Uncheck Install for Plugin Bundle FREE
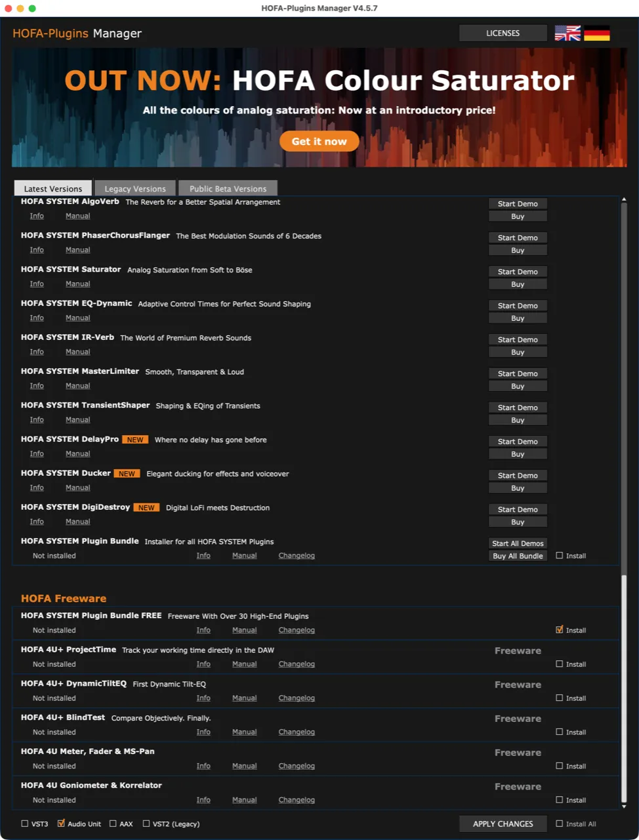The image size is (639, 840). 559,630
